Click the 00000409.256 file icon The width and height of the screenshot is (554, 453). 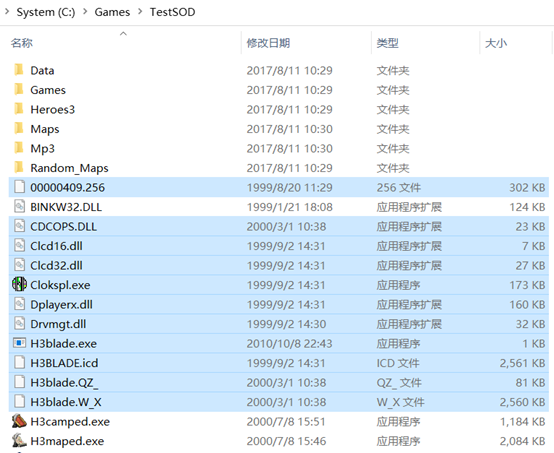point(19,187)
